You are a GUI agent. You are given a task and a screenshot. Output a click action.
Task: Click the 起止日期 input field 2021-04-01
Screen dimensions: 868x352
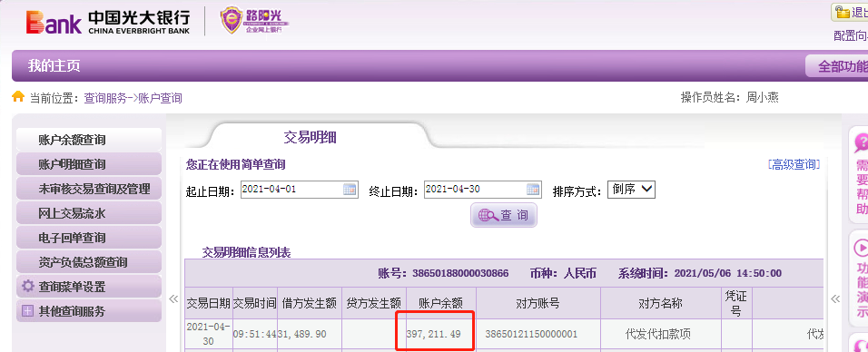300,190
